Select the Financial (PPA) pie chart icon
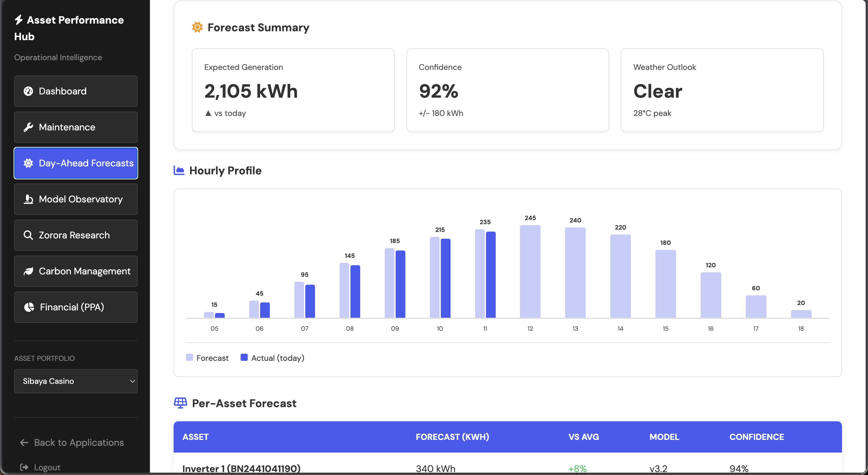The height and width of the screenshot is (475, 868). click(29, 307)
